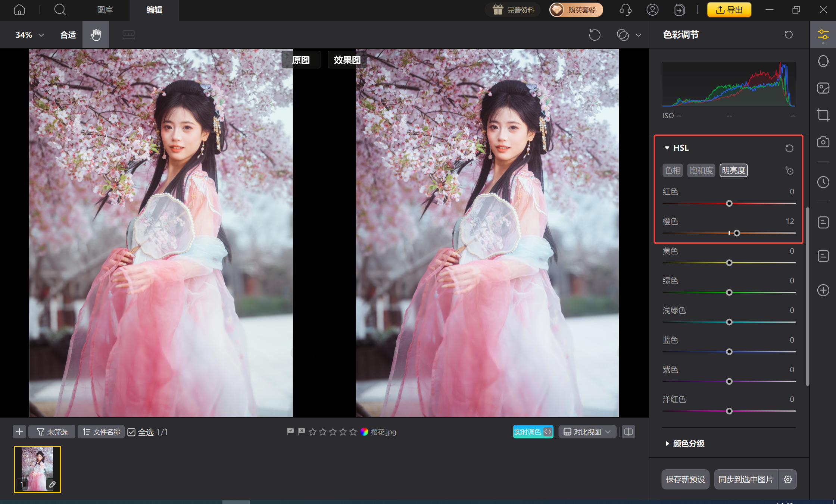Click 保存新预设 button
Screen dimensions: 836x504
tap(685, 479)
